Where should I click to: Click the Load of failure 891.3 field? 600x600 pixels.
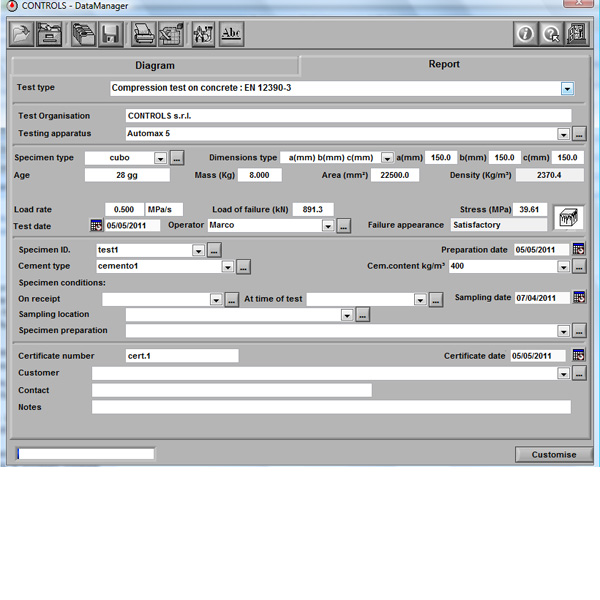tap(313, 210)
